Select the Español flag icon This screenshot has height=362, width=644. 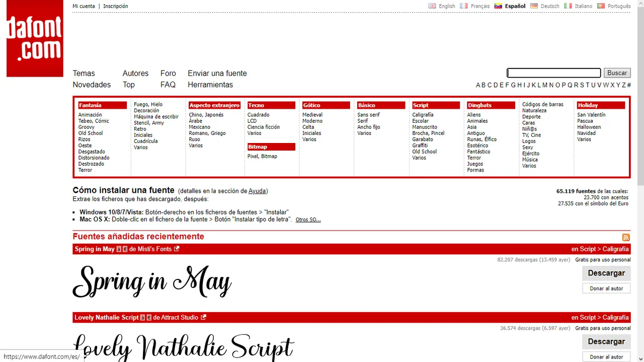coord(499,6)
